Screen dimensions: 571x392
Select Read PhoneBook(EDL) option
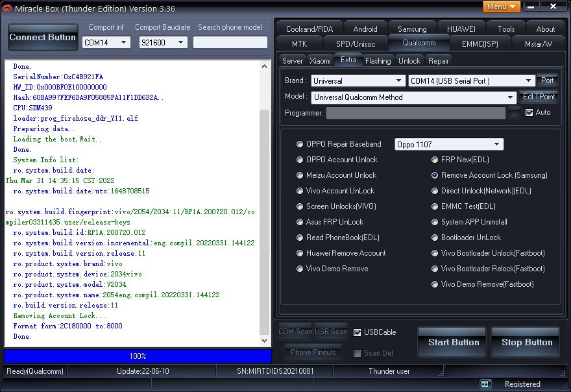tap(299, 238)
